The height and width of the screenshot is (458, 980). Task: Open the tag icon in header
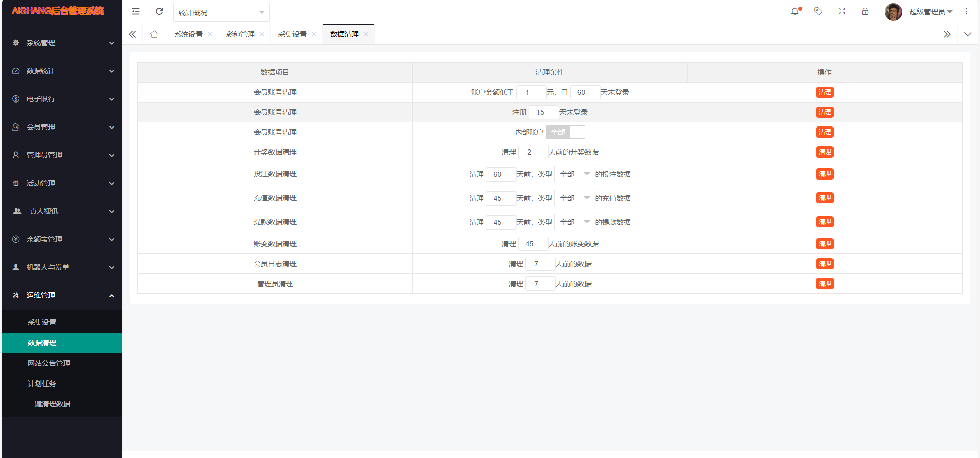818,11
